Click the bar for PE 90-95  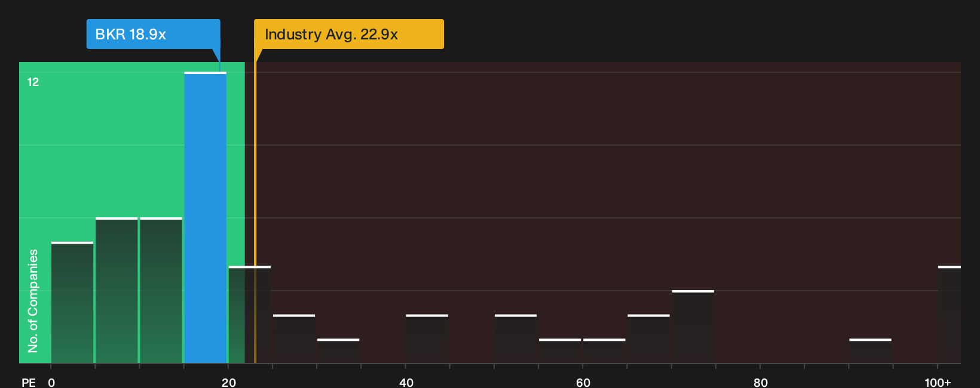pyautogui.click(x=870, y=351)
